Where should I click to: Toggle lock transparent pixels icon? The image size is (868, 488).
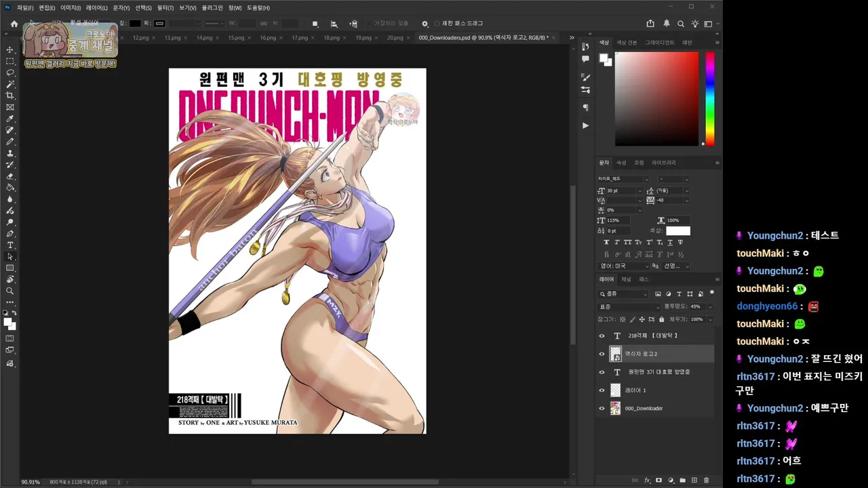coord(623,319)
